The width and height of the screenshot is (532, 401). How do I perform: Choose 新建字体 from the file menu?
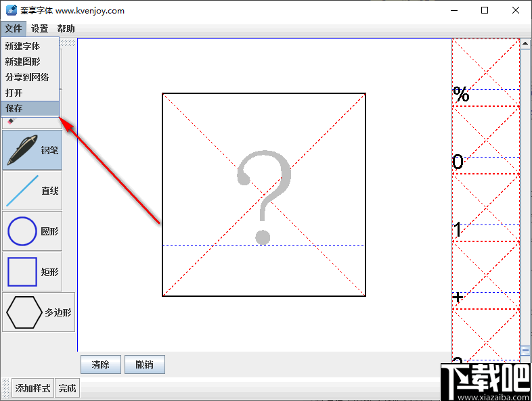30,46
